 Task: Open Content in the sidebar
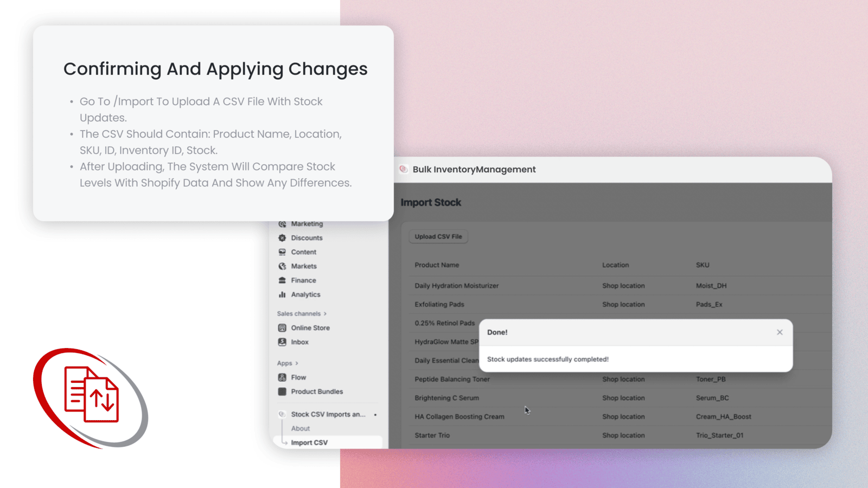point(304,252)
